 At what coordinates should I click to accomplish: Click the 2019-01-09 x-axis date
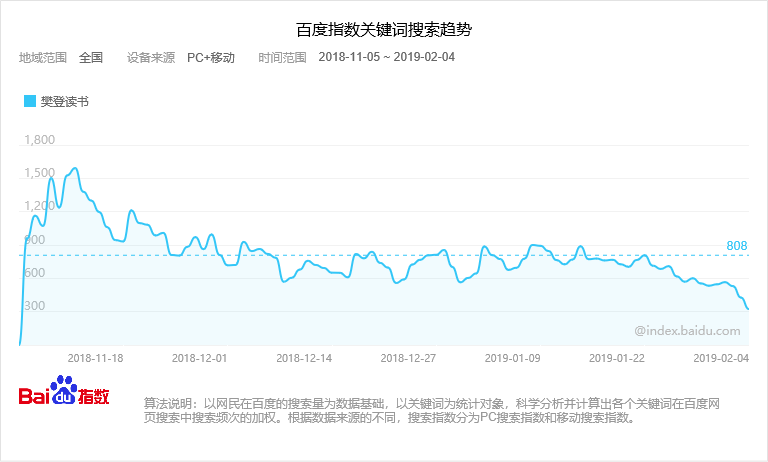pyautogui.click(x=512, y=358)
